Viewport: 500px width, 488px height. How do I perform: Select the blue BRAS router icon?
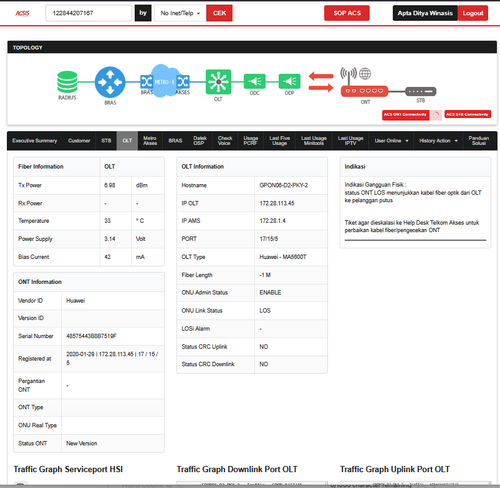(110, 82)
